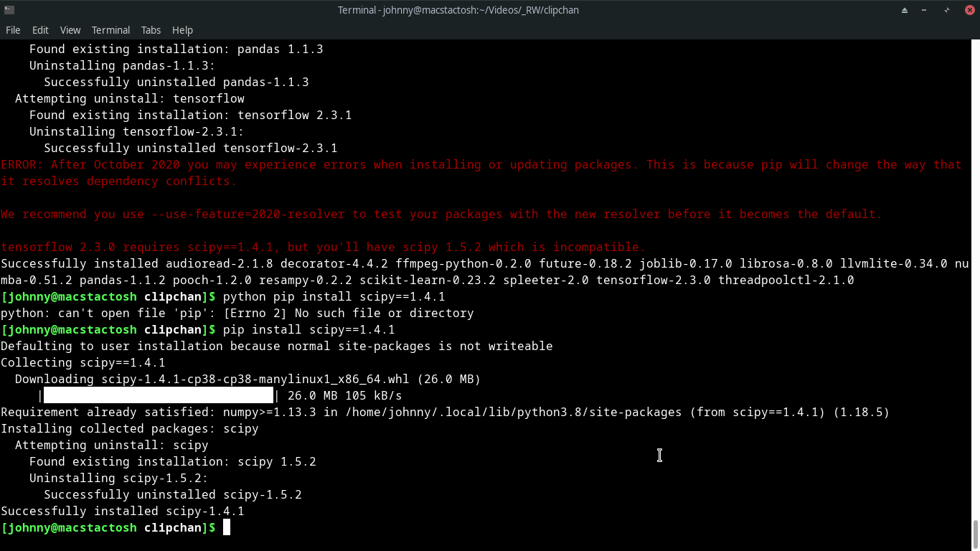The image size is (980, 551).
Task: Click the window title text in title bar
Action: pyautogui.click(x=458, y=10)
